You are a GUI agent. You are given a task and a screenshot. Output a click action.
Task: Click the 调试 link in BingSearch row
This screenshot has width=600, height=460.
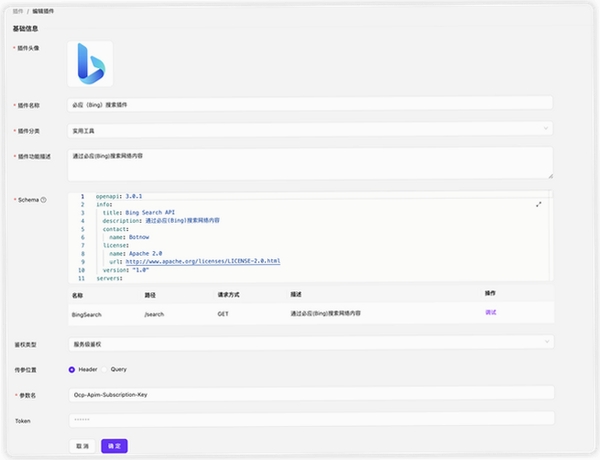coord(491,312)
